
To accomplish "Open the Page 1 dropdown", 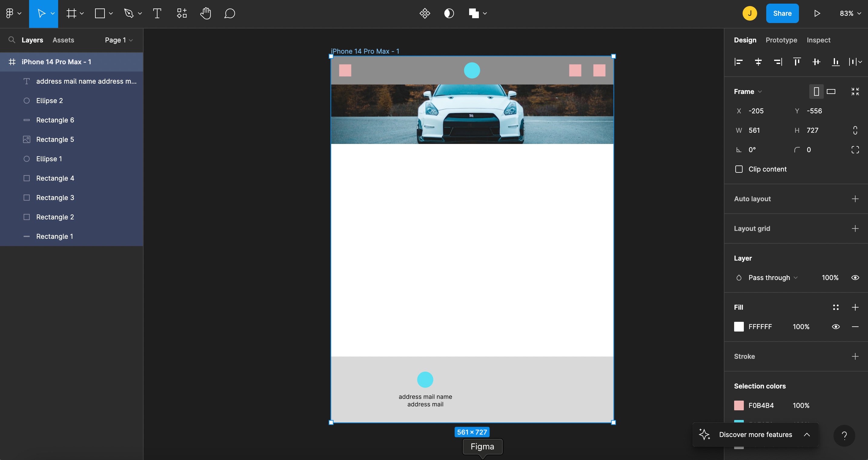I will point(119,40).
